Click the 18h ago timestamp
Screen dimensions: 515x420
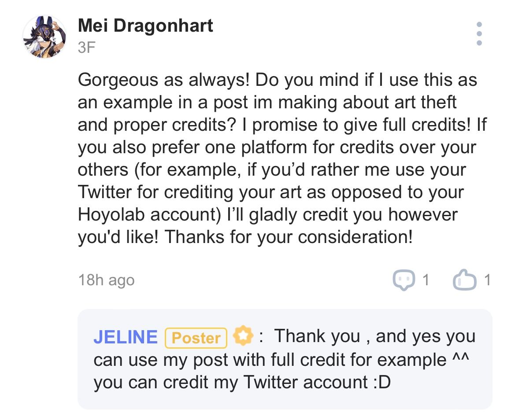pyautogui.click(x=106, y=280)
